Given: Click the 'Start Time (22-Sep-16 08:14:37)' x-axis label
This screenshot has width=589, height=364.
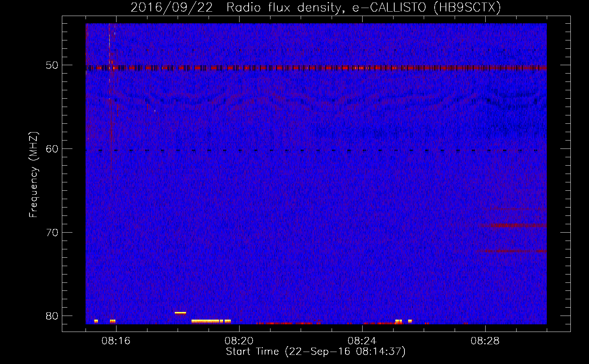Looking at the screenshot, I should [316, 352].
